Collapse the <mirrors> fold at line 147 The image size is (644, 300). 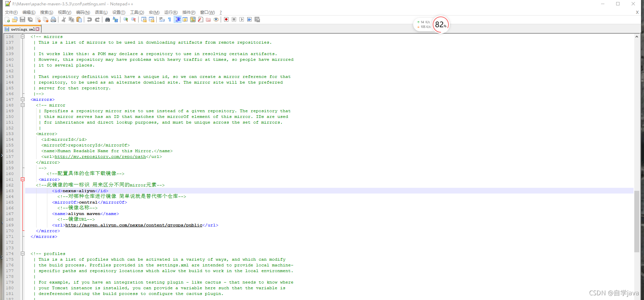pos(23,99)
